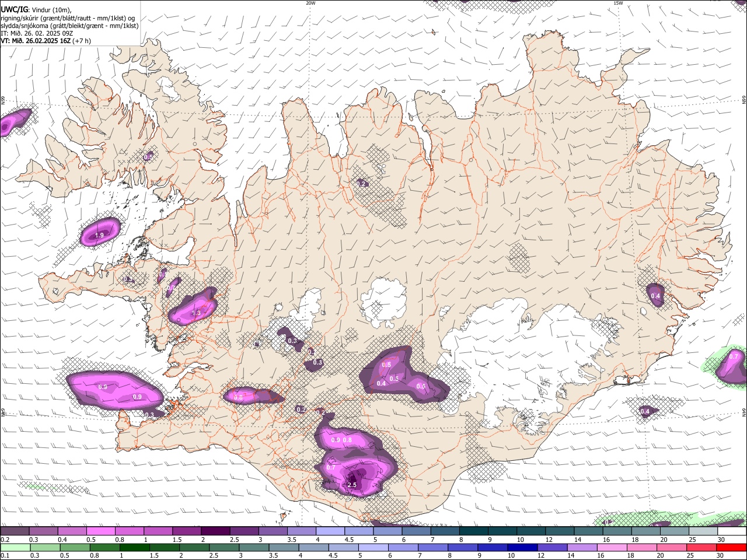Click the "1.9" precipitation value on the map
Viewport: 747px width, 560px height.
[x=99, y=235]
